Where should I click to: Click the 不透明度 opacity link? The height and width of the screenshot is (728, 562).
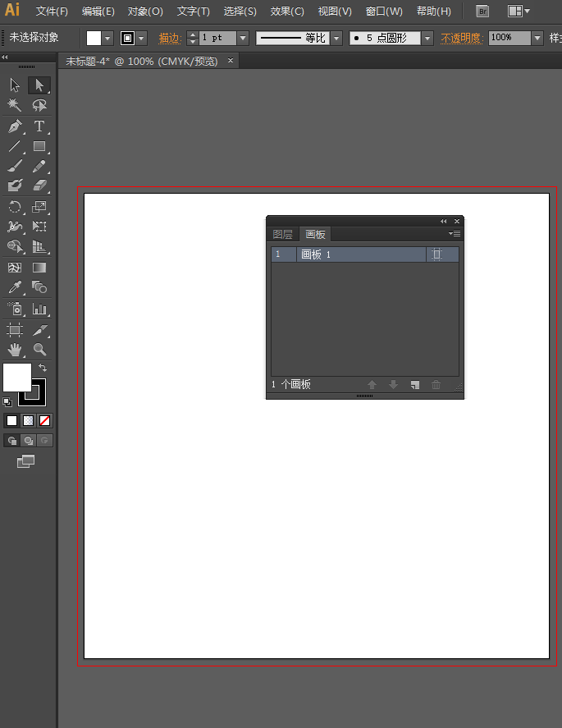[x=463, y=38]
